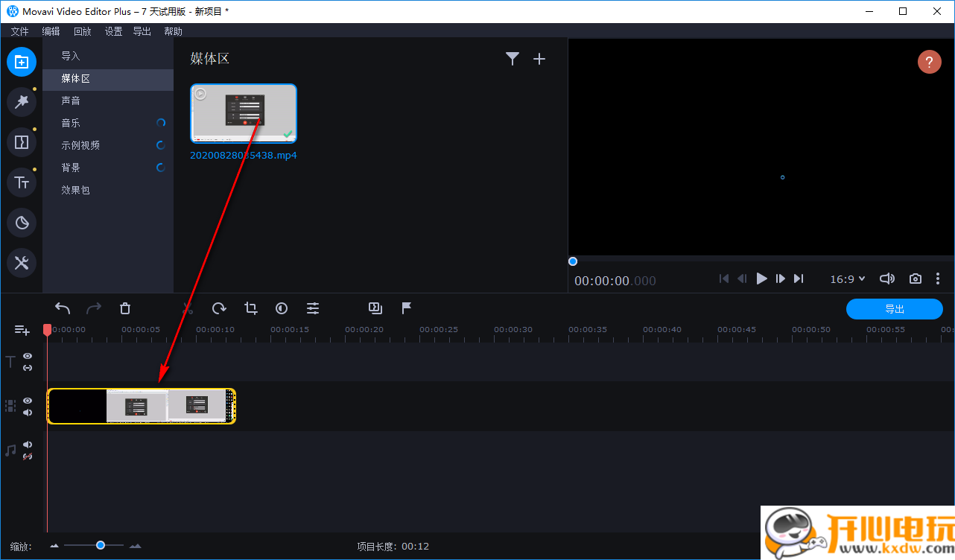Mute the video track audio
The width and height of the screenshot is (955, 560).
coord(28,413)
